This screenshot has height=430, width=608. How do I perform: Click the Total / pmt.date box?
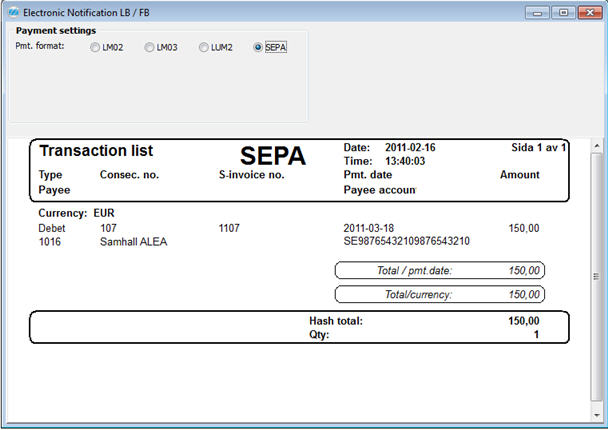(x=439, y=270)
